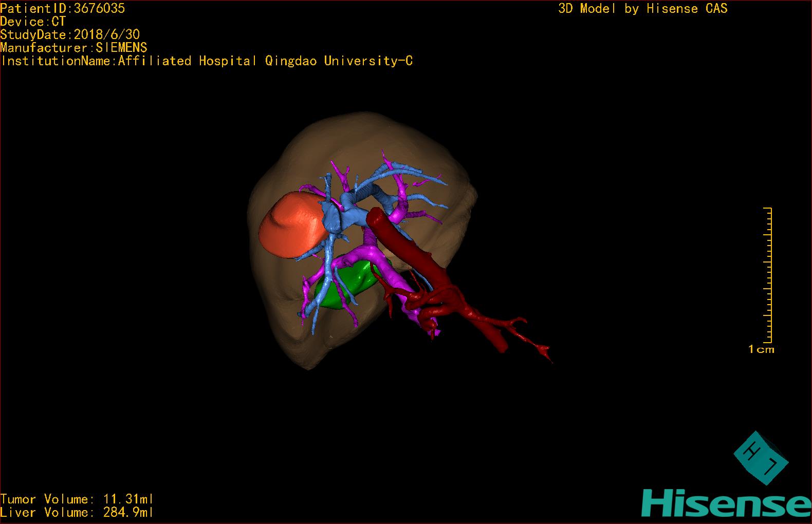Click the Device:CT label

point(33,22)
